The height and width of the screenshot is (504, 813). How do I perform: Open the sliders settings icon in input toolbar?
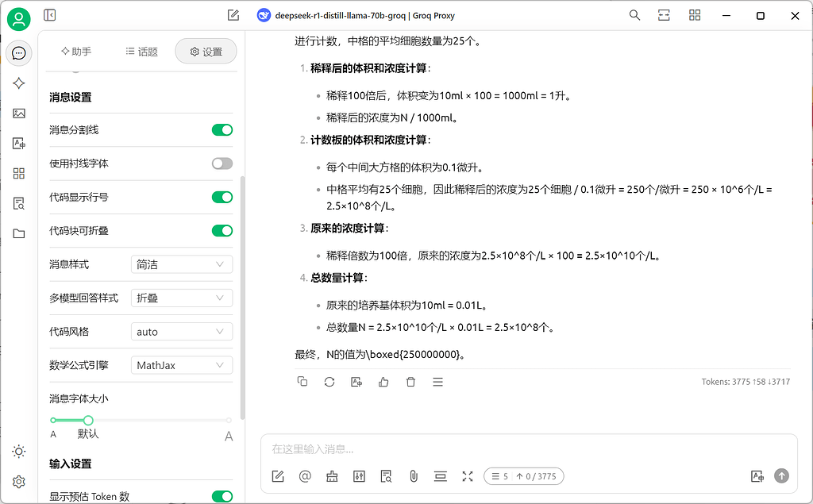360,476
